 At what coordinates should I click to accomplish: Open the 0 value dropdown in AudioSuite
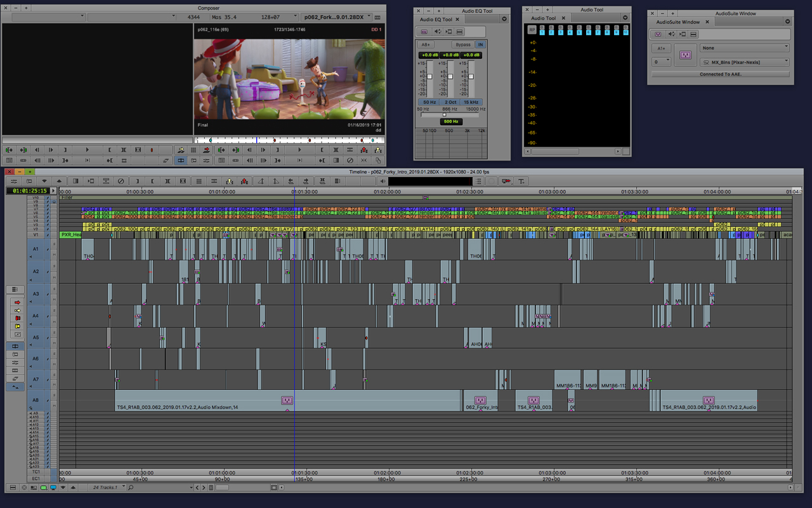tap(662, 62)
